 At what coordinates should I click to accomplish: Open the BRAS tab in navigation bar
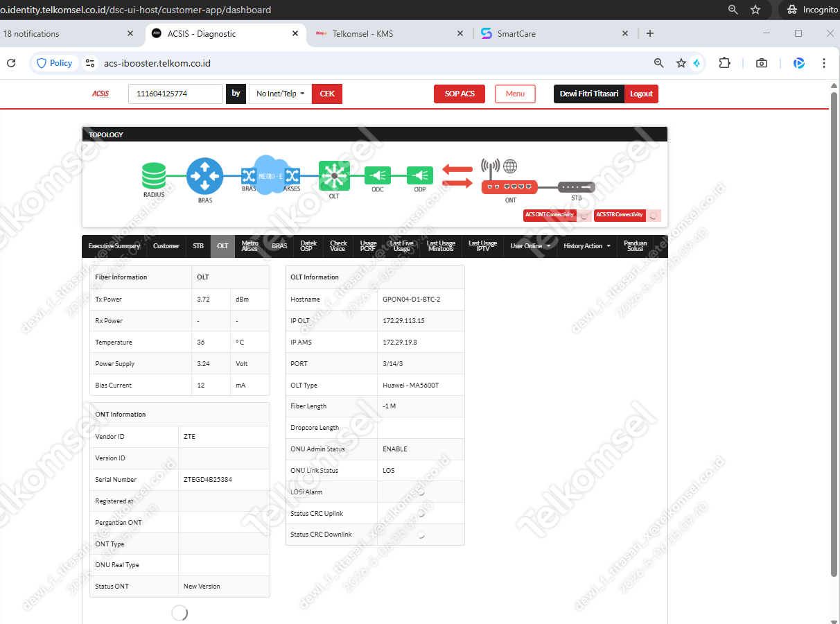[279, 246]
